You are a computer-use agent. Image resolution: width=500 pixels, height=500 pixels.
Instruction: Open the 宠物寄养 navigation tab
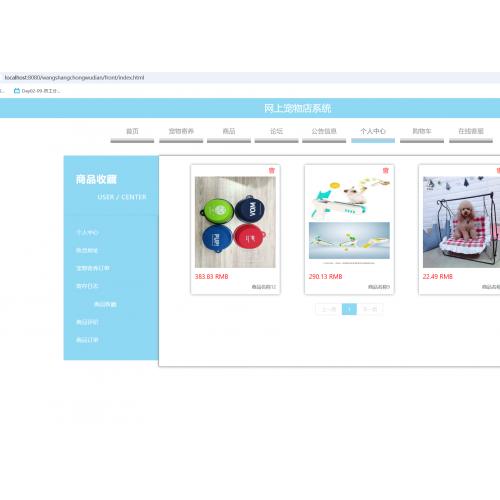[181, 131]
